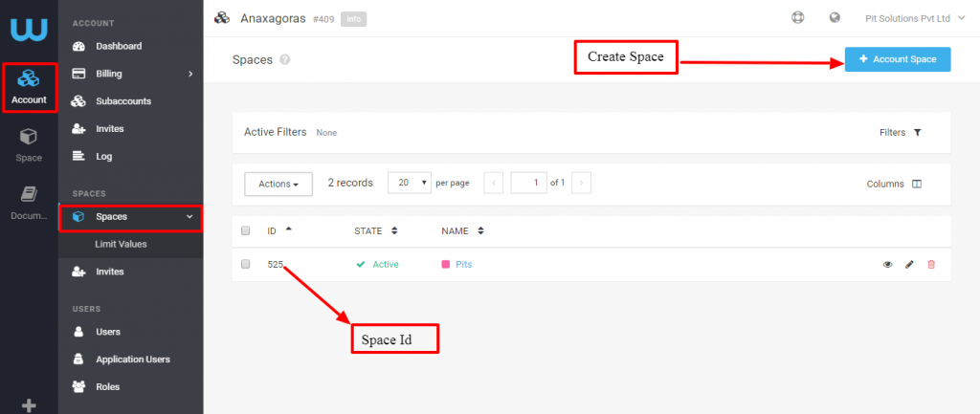
Task: Open Invites under the Account heading
Action: click(110, 129)
